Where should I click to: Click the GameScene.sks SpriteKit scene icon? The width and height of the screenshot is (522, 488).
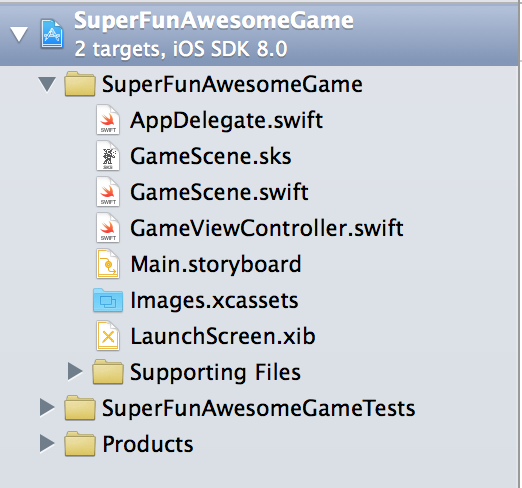click(108, 156)
